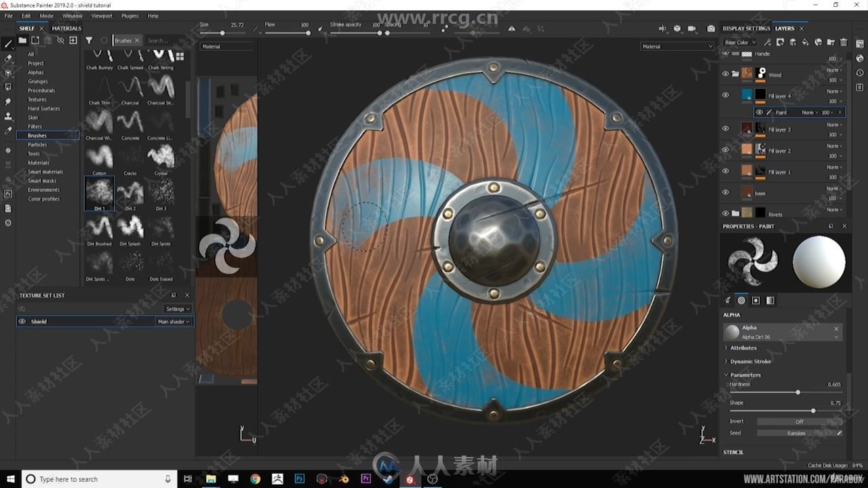Open the History panel clock icon
868x488 pixels.
(860, 73)
